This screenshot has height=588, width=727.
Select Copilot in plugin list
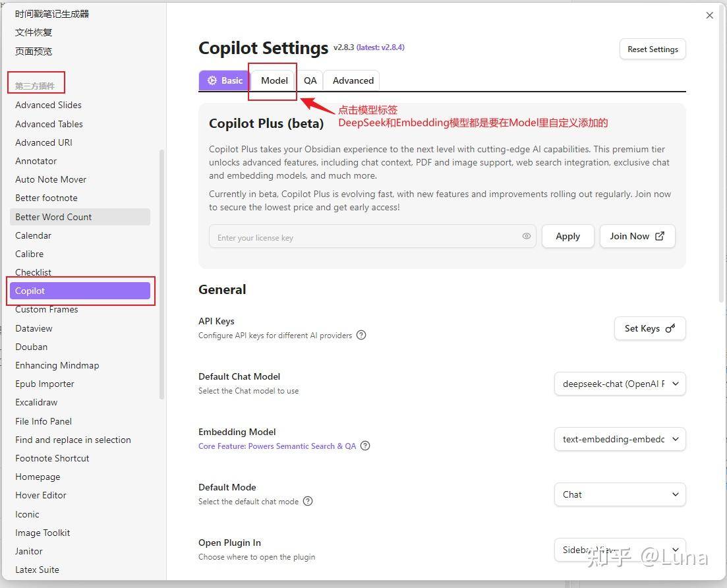pos(80,291)
